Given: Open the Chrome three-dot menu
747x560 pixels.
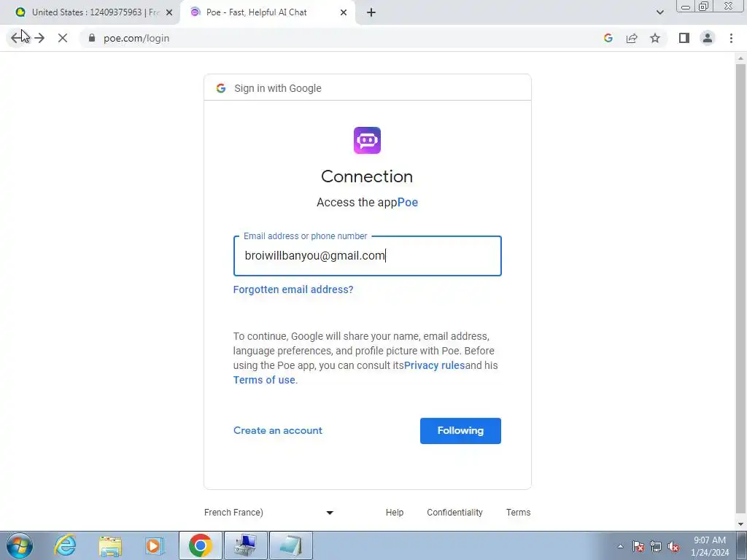Looking at the screenshot, I should tap(731, 38).
